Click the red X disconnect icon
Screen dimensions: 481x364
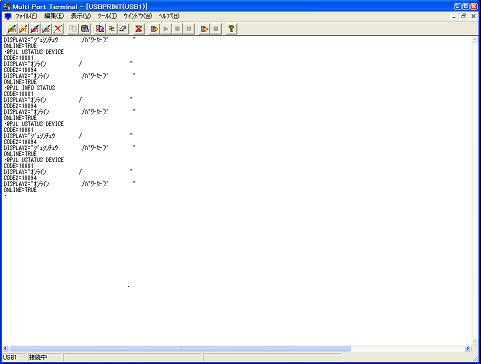click(58, 29)
